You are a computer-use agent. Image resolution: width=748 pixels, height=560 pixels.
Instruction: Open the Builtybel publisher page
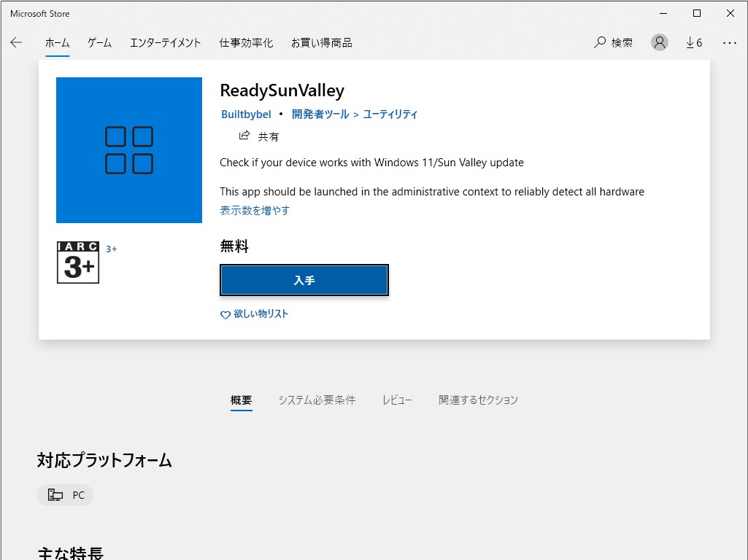click(x=246, y=114)
